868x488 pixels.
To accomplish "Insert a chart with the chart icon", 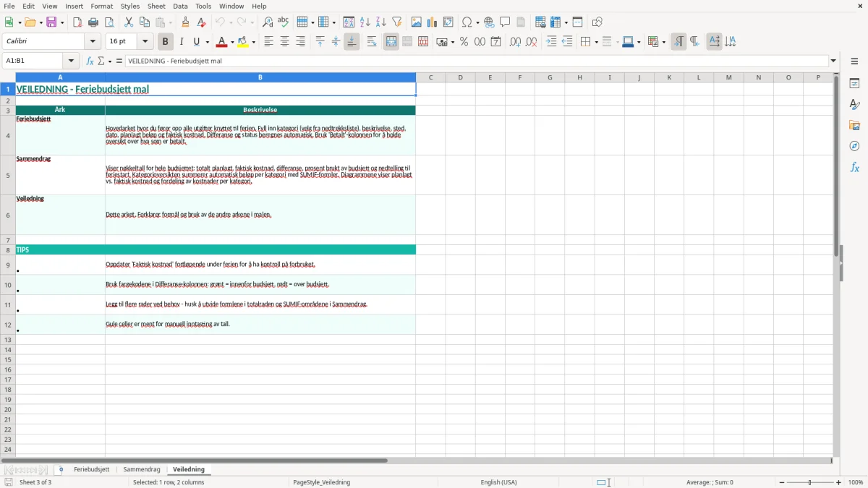I will click(433, 22).
